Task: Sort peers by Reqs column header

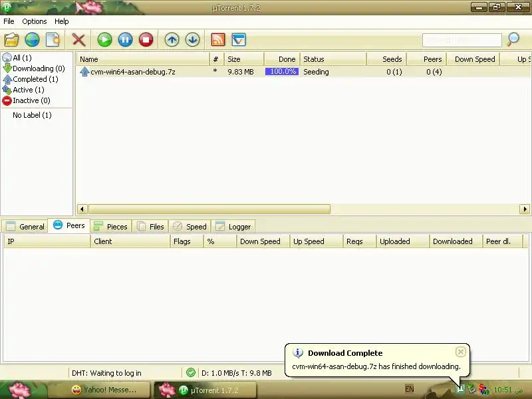Action: point(359,241)
